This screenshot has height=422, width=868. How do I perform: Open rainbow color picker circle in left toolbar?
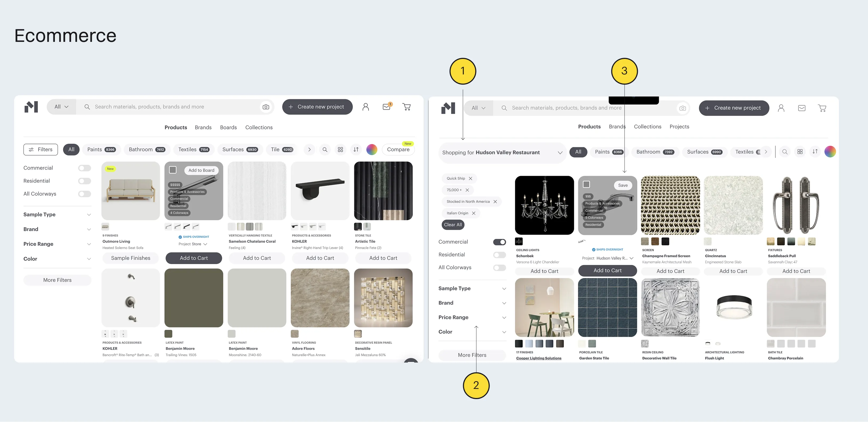pos(372,149)
